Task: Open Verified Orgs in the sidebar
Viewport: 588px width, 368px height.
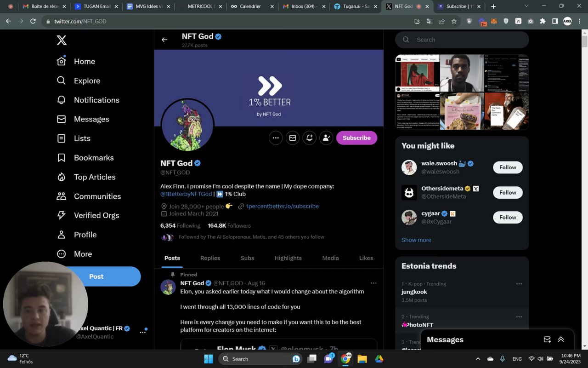Action: 88,215
